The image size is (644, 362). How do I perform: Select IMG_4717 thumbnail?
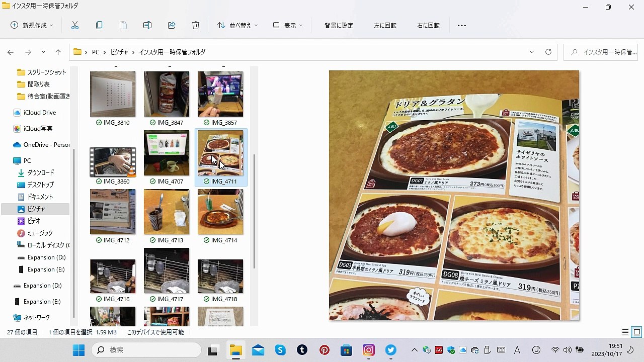point(167,270)
